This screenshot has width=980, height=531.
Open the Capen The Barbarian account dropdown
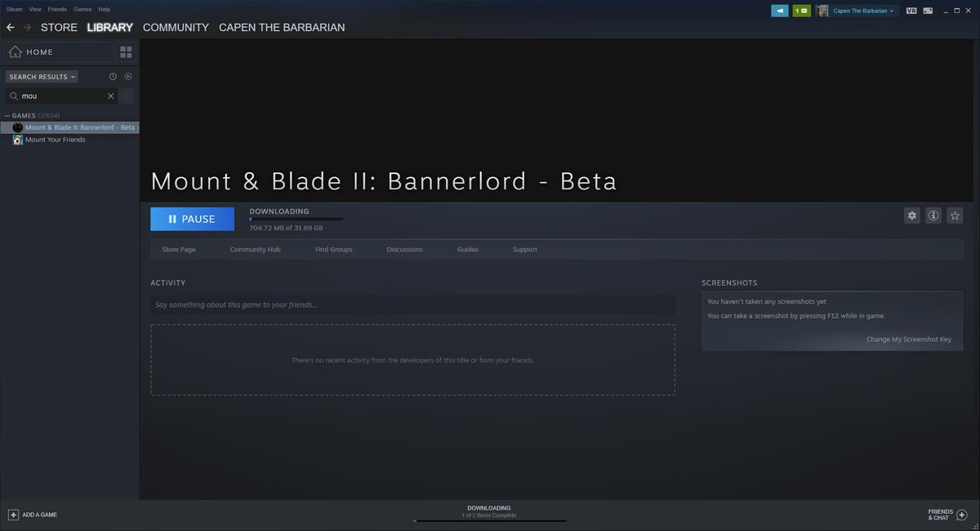tap(863, 11)
